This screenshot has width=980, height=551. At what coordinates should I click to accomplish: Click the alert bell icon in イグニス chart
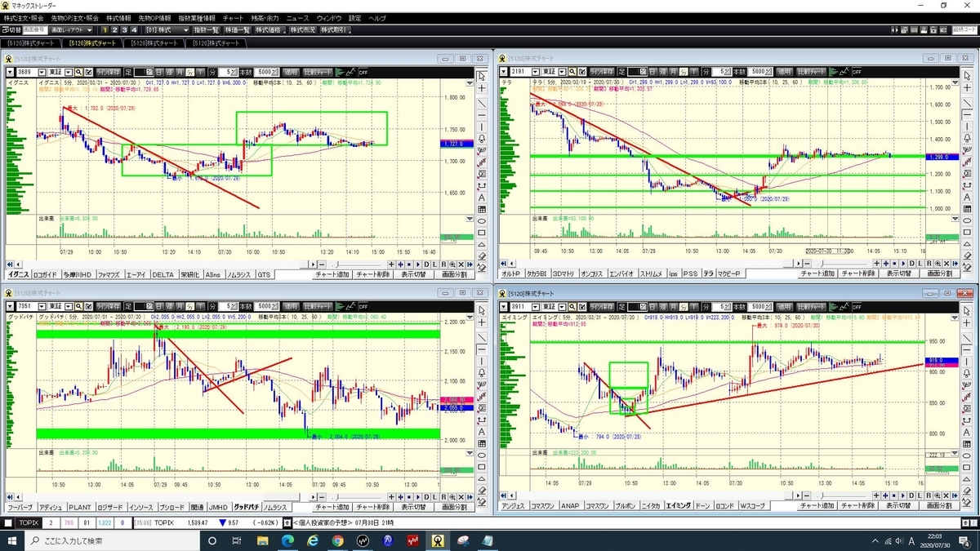click(x=482, y=138)
